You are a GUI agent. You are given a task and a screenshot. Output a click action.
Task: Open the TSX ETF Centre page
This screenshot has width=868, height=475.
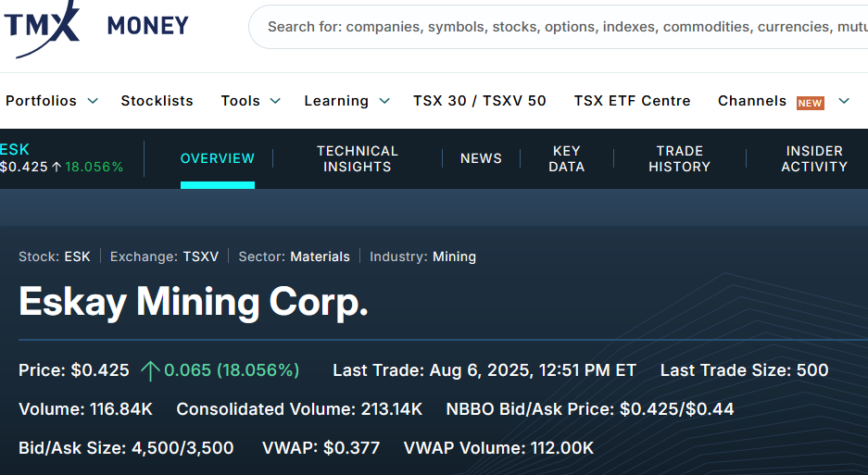coord(632,101)
